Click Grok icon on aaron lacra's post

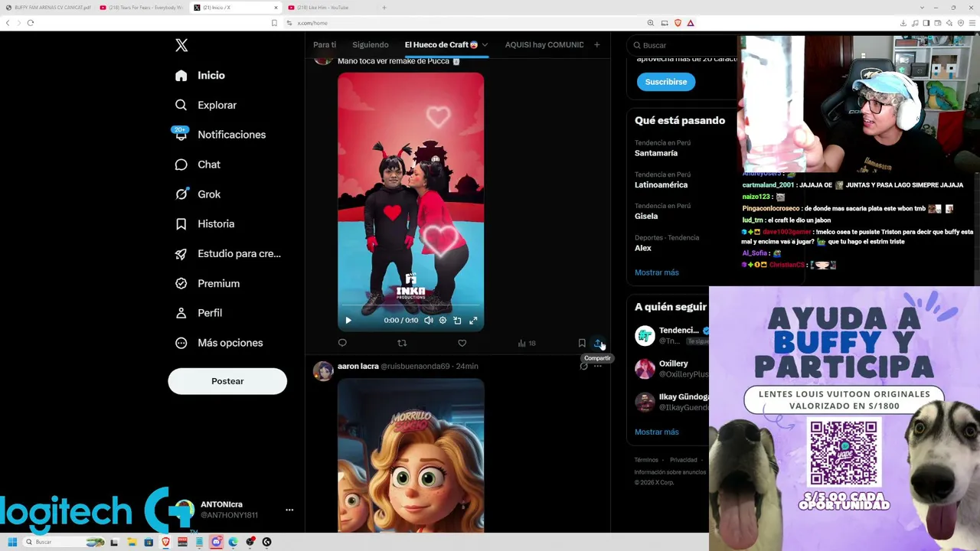(583, 367)
